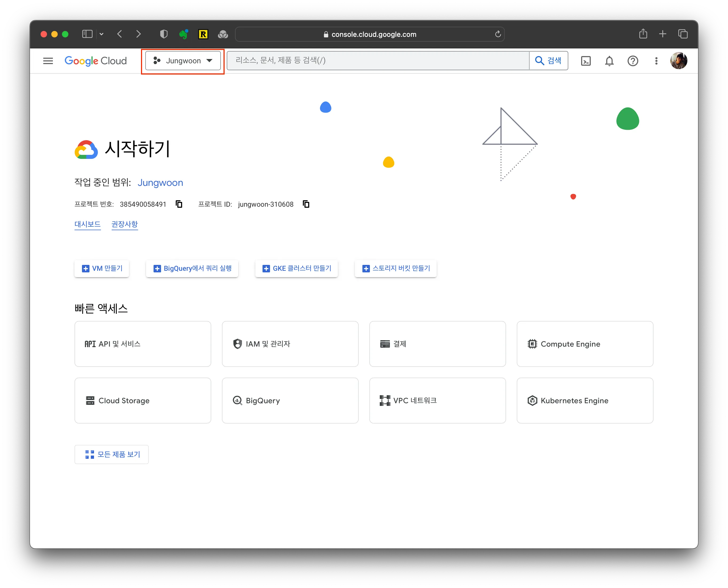Copy the project number 385490058491
This screenshot has width=728, height=588.
179,204
